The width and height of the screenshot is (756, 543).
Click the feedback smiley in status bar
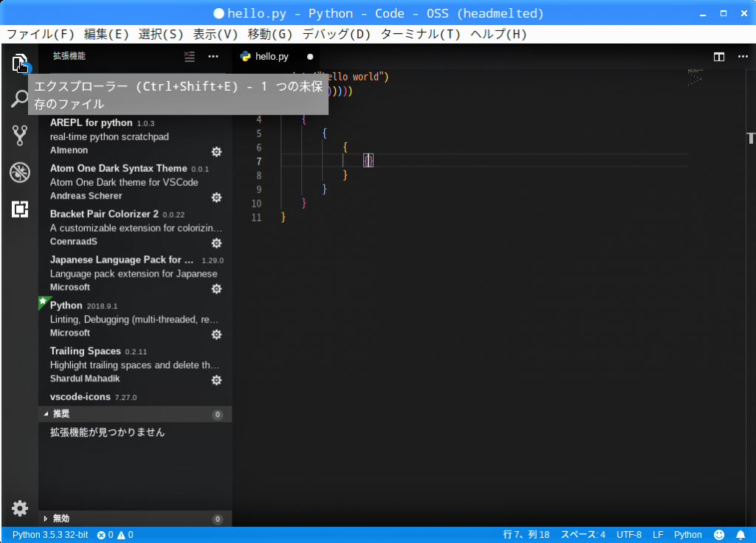click(x=719, y=535)
